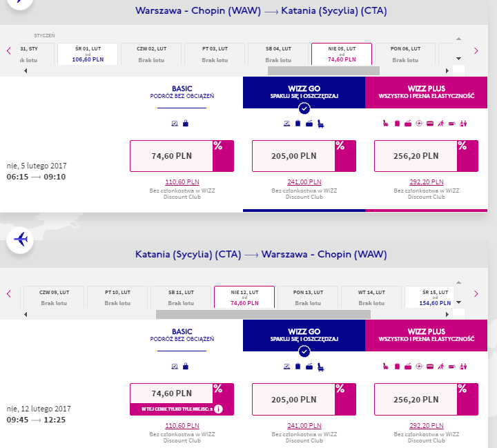Image resolution: width=497 pixels, height=448 pixels.
Task: Pick outbound BASIC discount price 74,60 PLN
Action: (x=182, y=156)
